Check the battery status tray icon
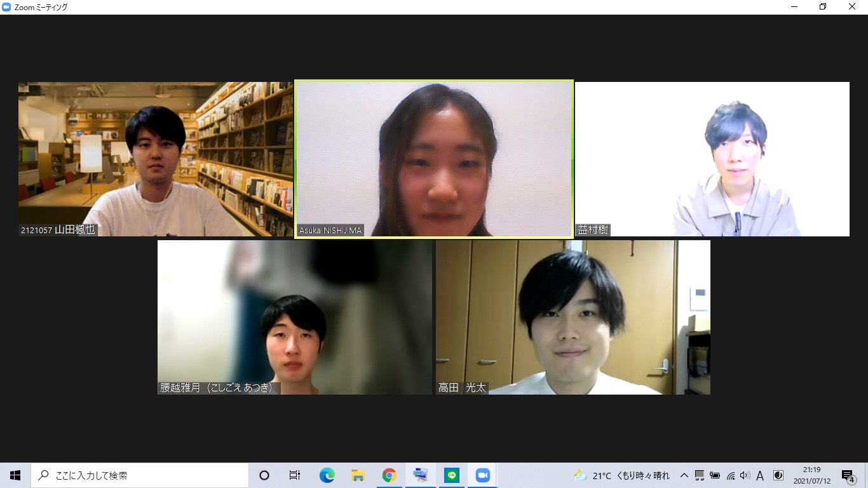Viewport: 868px width, 488px height. [x=715, y=475]
